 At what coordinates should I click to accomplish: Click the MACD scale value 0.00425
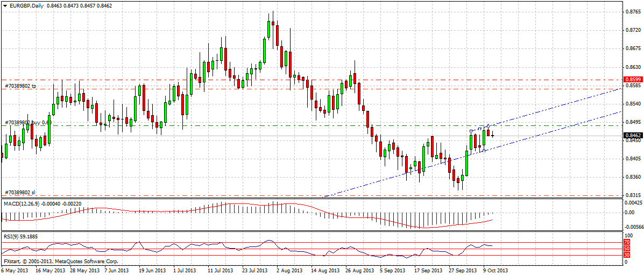633,203
